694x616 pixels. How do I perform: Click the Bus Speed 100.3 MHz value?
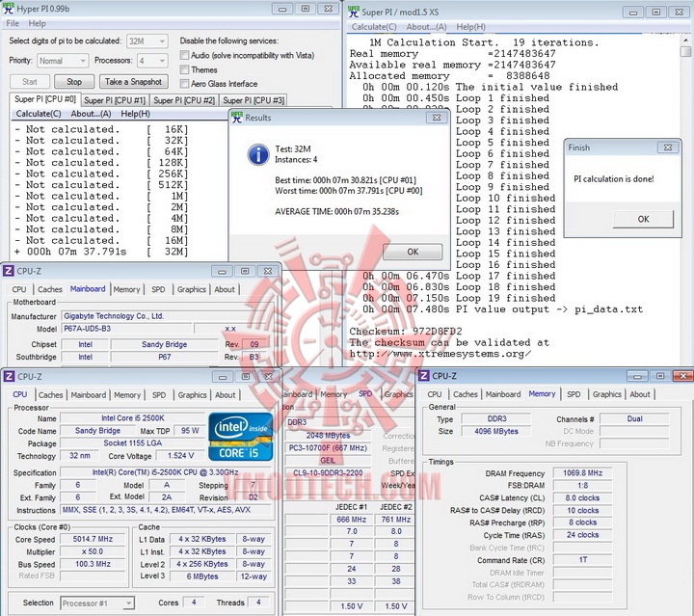click(93, 564)
